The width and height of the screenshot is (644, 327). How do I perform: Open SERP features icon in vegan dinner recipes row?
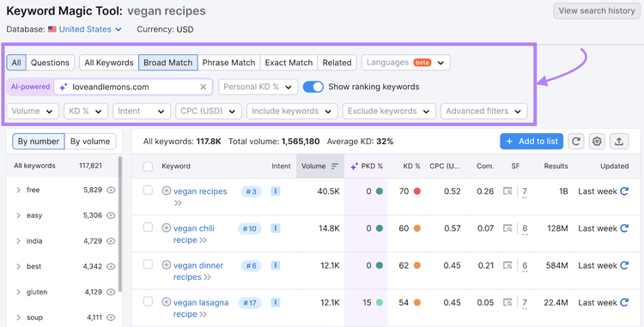point(507,265)
